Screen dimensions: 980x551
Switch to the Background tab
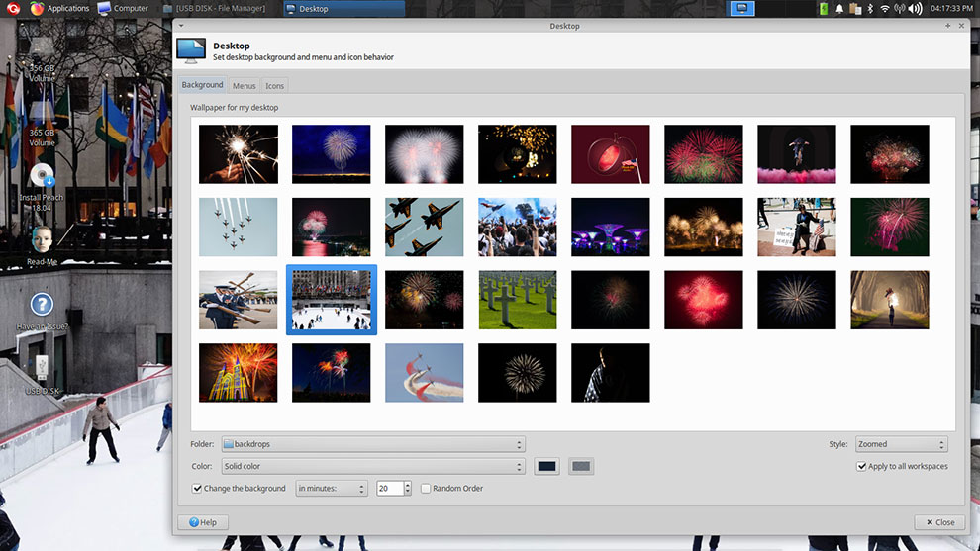coord(202,84)
